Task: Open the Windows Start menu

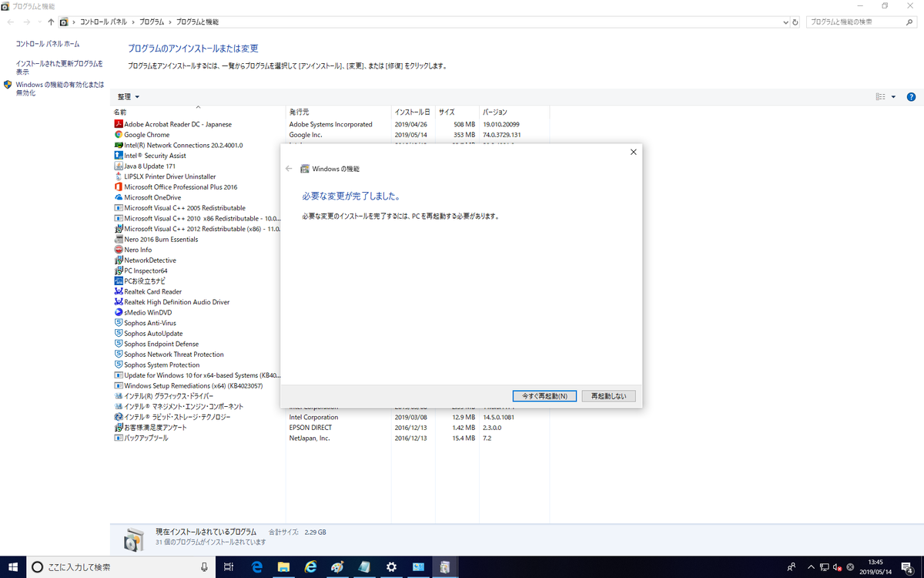Action: tap(13, 567)
